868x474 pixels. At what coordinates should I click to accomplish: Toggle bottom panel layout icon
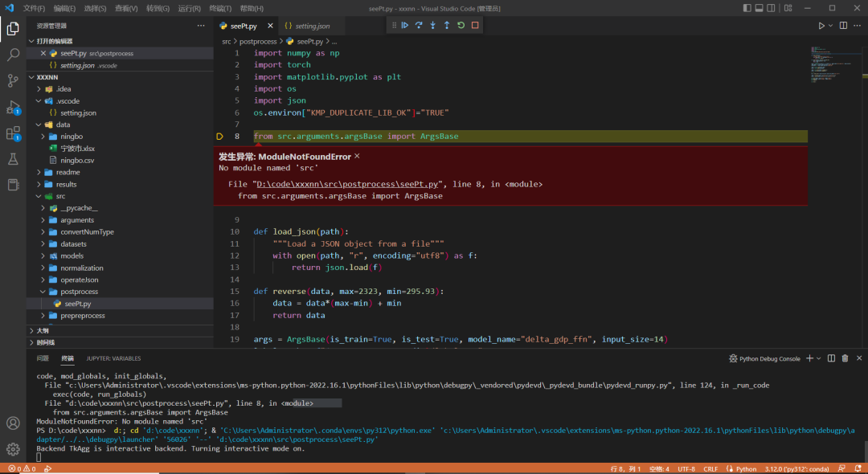[x=759, y=8]
